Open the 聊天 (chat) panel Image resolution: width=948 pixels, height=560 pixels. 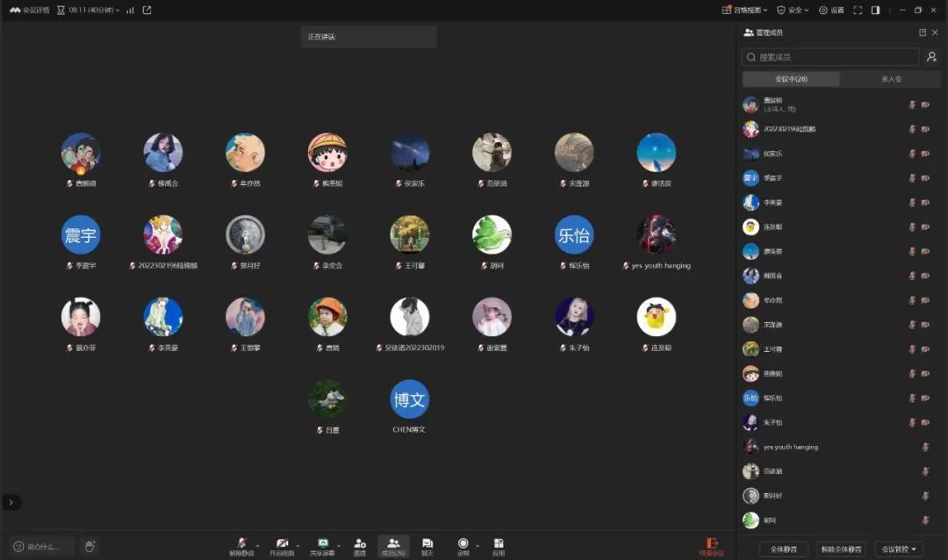(x=427, y=544)
